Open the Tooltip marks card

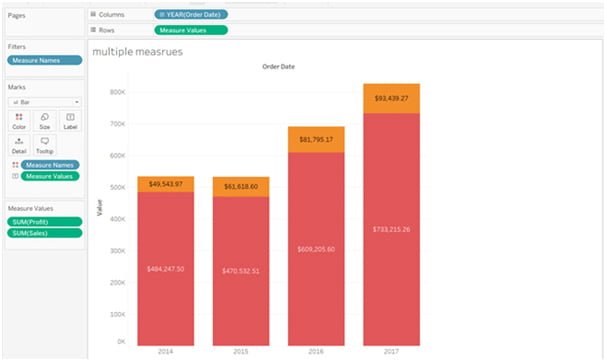[44, 145]
